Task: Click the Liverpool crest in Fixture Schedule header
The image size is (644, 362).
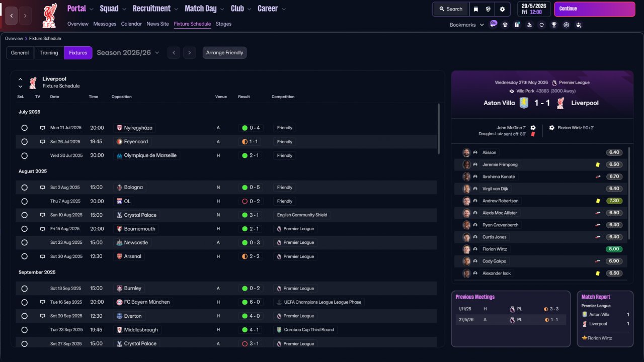Action: (33, 82)
